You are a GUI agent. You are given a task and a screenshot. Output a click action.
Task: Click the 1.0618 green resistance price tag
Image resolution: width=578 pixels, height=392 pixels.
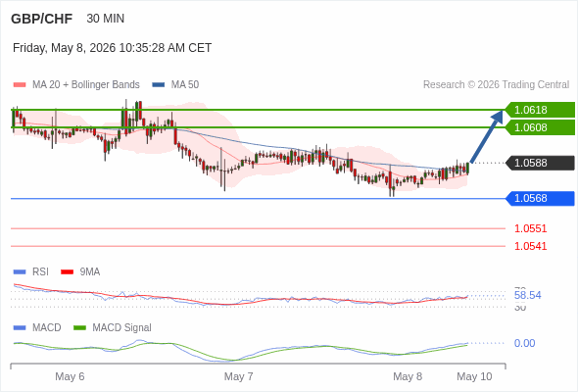540,110
